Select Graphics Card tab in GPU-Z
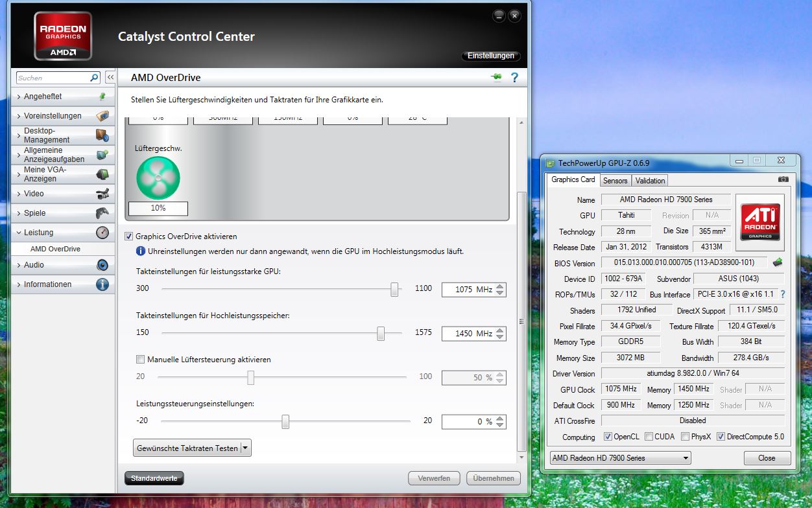Image resolution: width=812 pixels, height=508 pixels. tap(573, 179)
